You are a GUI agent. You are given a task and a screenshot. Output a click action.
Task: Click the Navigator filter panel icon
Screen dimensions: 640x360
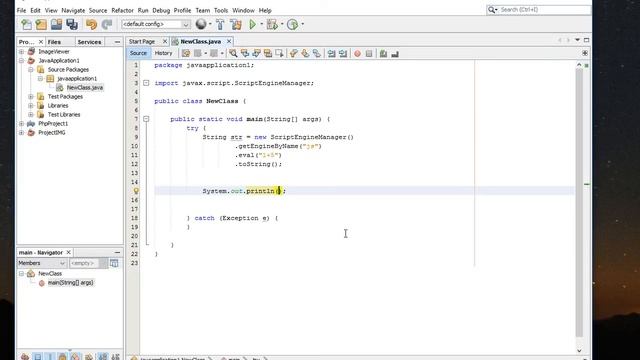click(x=114, y=263)
